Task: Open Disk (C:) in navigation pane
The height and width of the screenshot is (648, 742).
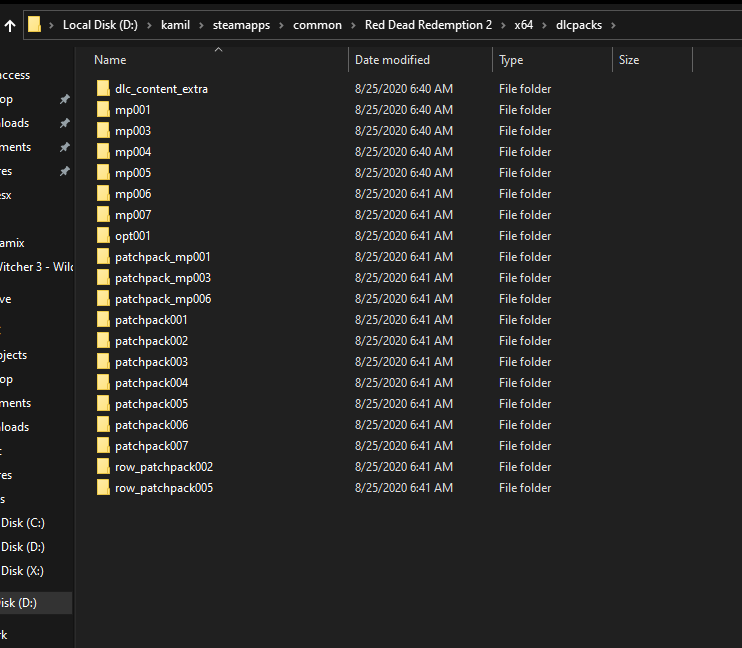Action: (x=23, y=523)
